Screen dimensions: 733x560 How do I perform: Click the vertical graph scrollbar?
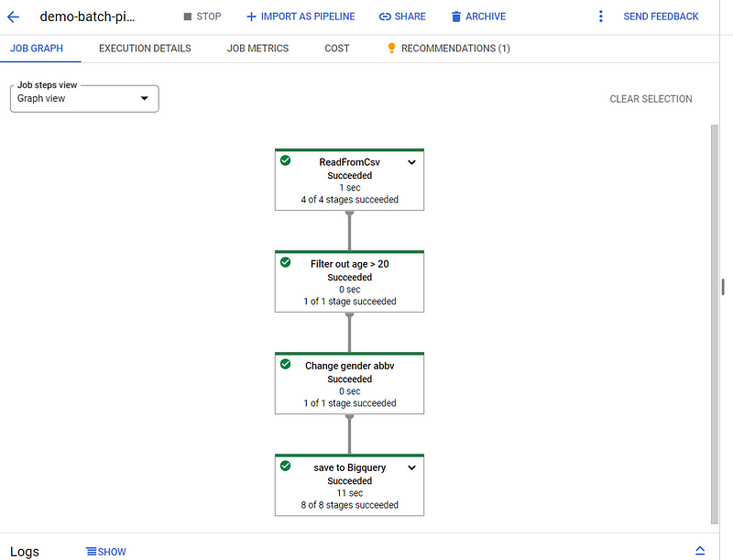click(715, 321)
